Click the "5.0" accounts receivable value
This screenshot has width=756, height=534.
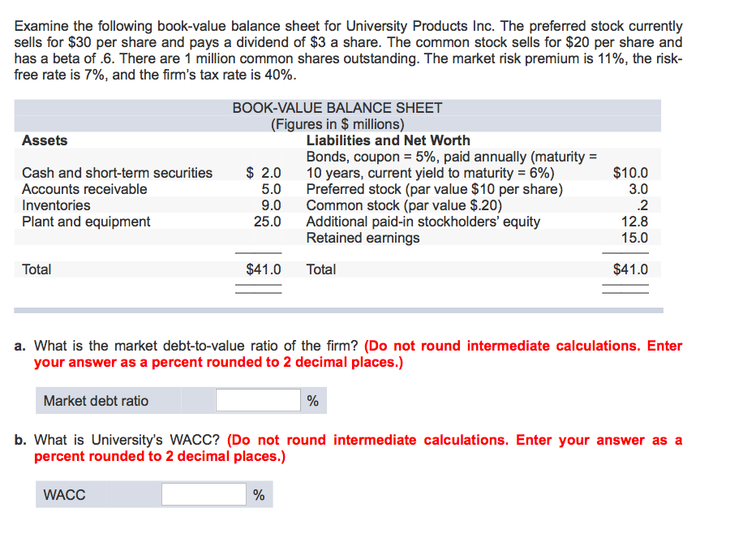[272, 189]
